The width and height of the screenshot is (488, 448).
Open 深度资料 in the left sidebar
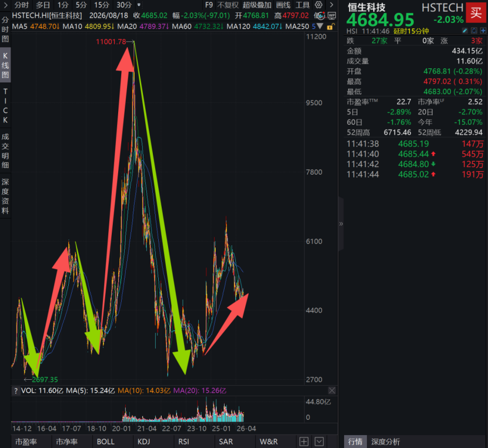[5, 196]
